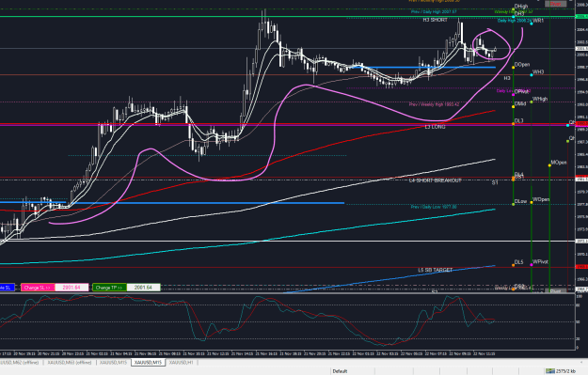
Task: Select the WOpen pivot label
Action: [541, 199]
